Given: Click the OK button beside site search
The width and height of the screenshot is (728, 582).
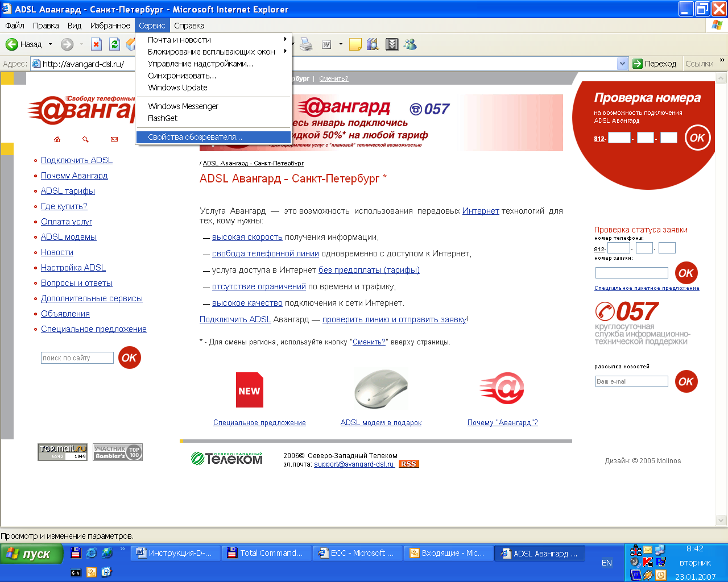Looking at the screenshot, I should pyautogui.click(x=130, y=357).
